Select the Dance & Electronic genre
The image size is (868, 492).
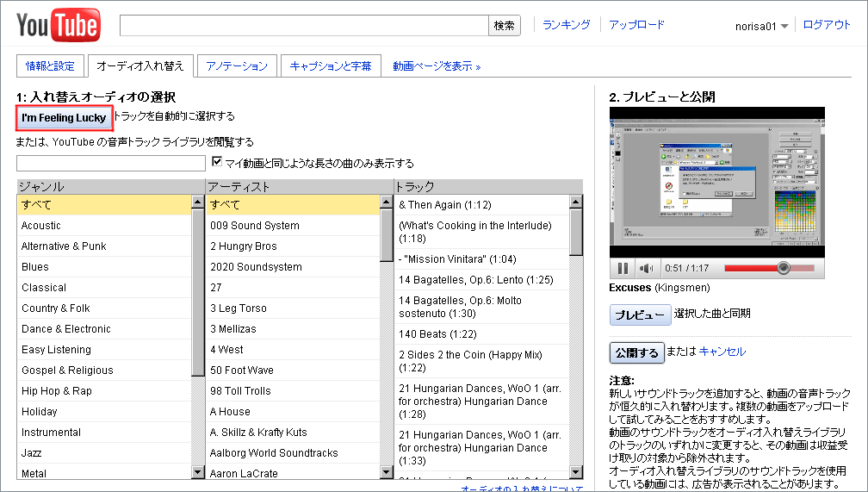coord(104,328)
